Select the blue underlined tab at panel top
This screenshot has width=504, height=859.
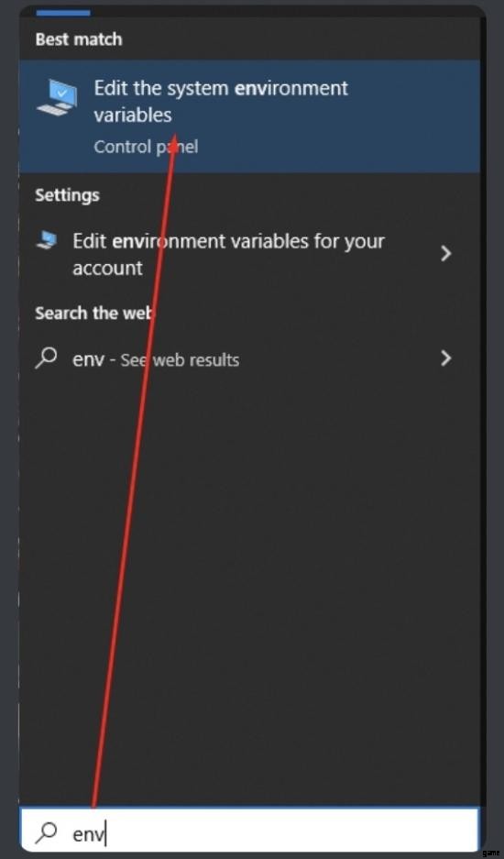pyautogui.click(x=63, y=12)
